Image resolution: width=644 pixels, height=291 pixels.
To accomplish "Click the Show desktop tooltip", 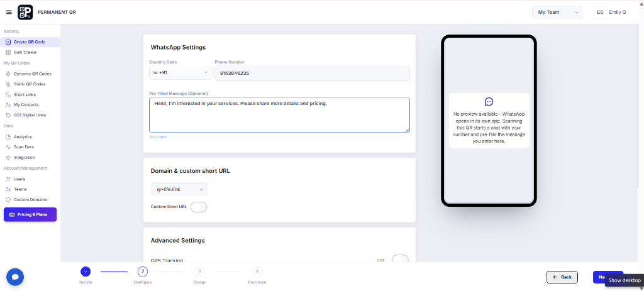I will tap(625, 280).
